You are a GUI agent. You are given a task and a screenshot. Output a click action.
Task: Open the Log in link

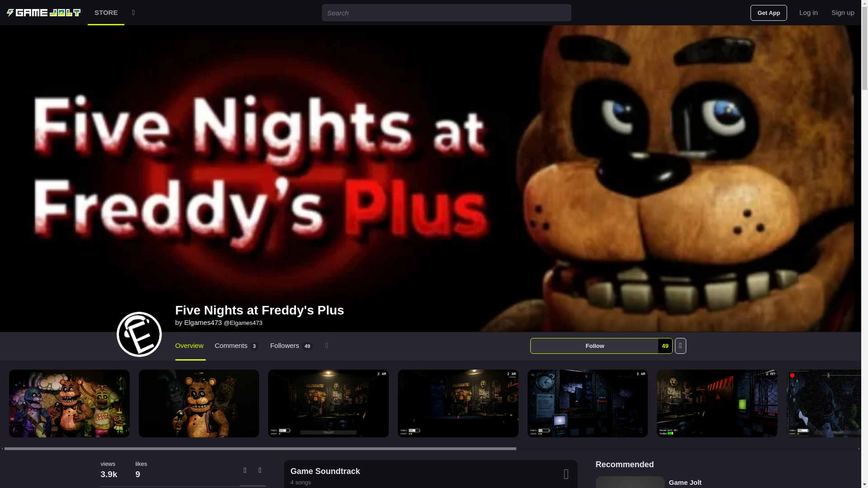click(808, 13)
